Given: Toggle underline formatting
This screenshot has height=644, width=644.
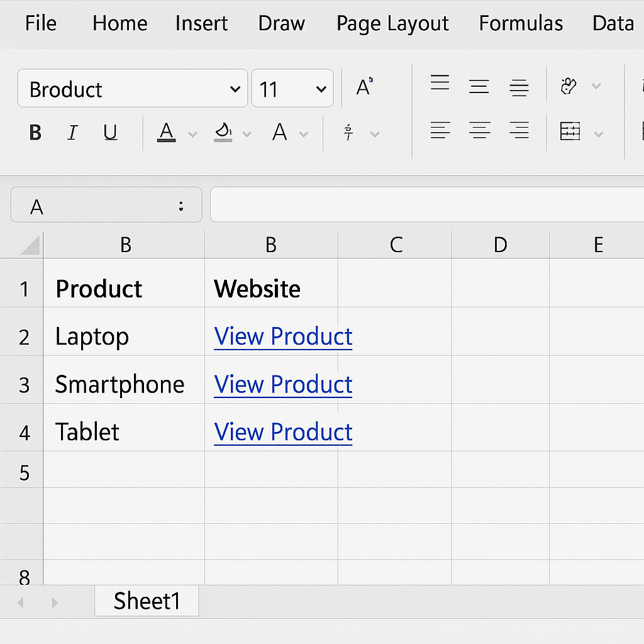Looking at the screenshot, I should tap(111, 133).
